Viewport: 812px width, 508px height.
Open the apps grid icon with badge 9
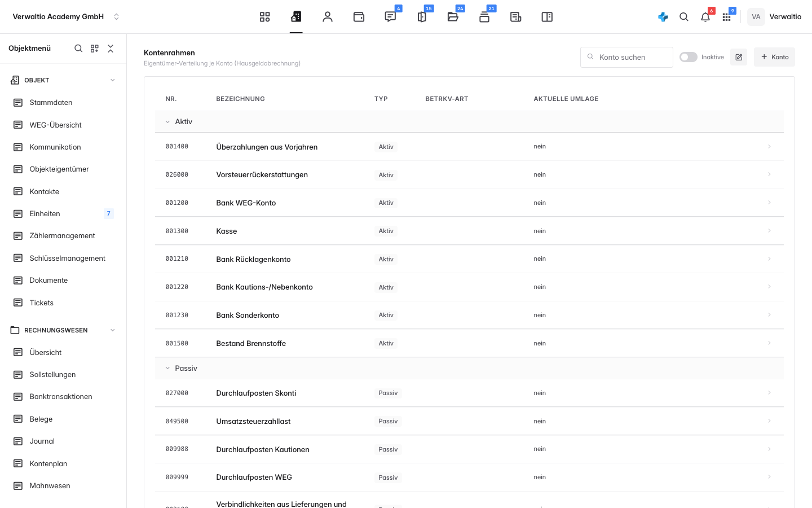click(x=726, y=17)
